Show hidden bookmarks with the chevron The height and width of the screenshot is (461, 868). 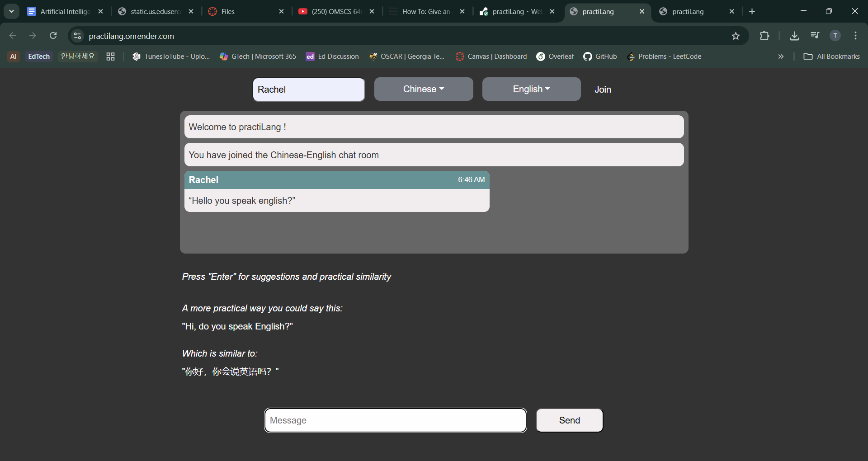[781, 56]
